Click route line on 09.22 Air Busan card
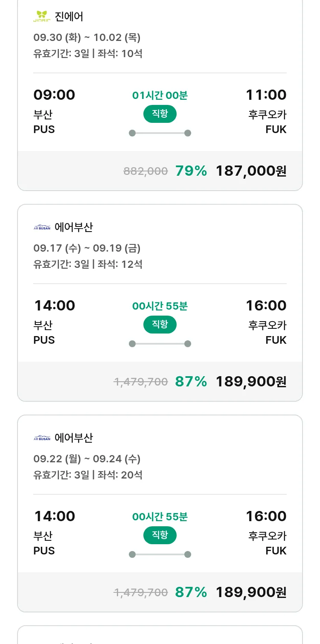Screen dimensions: 320x644 (160, 554)
